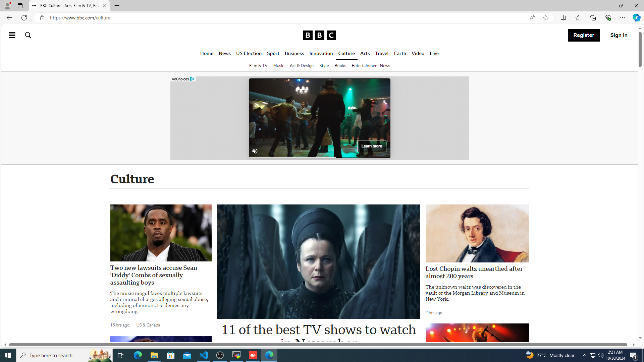Open Browser essentials

pyautogui.click(x=607, y=18)
